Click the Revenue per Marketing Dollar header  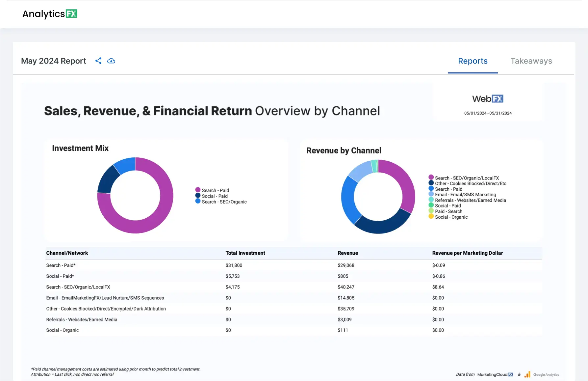click(467, 253)
